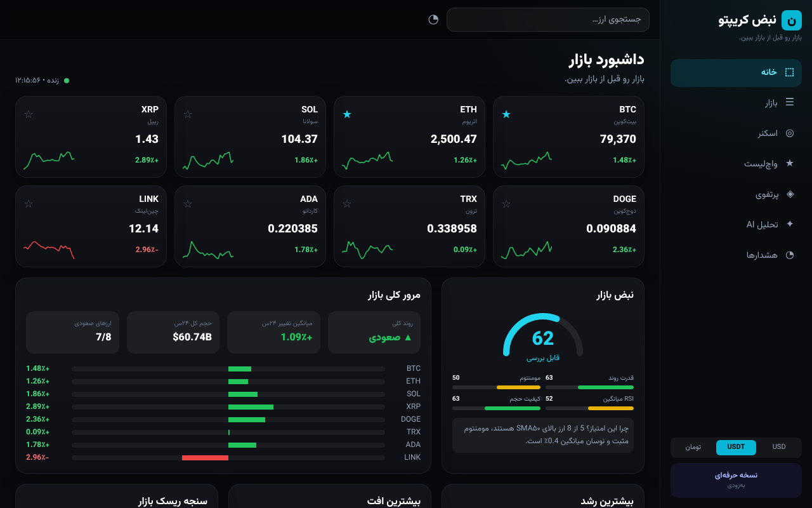Toggle the TRX favorite star
The width and height of the screenshot is (812, 508).
tap(347, 204)
